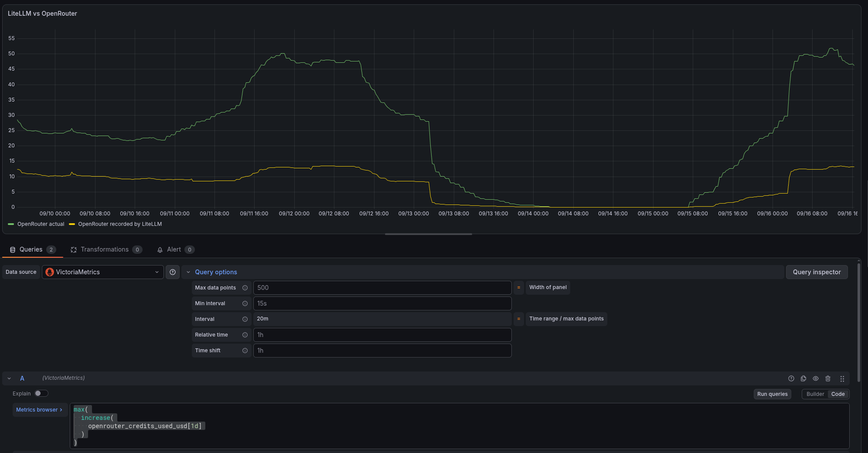Image resolution: width=868 pixels, height=453 pixels.
Task: Collapse the Query options section
Action: 188,272
